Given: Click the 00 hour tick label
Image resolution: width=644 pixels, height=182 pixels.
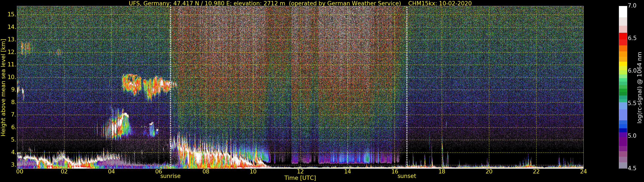Looking at the screenshot, I should tap(20, 172).
